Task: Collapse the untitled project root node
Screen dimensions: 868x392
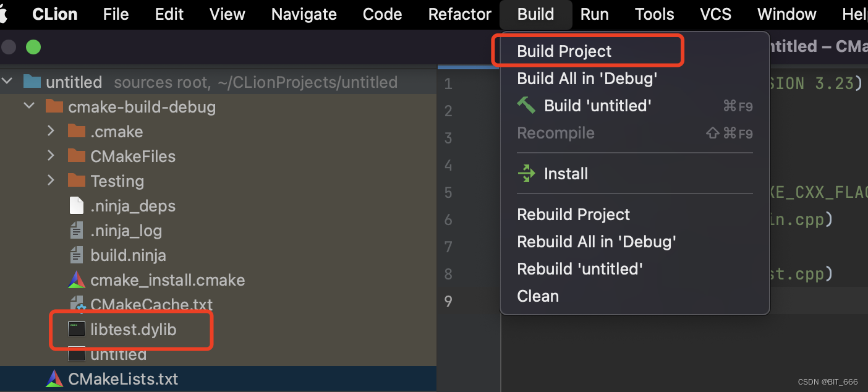Action: (7, 82)
